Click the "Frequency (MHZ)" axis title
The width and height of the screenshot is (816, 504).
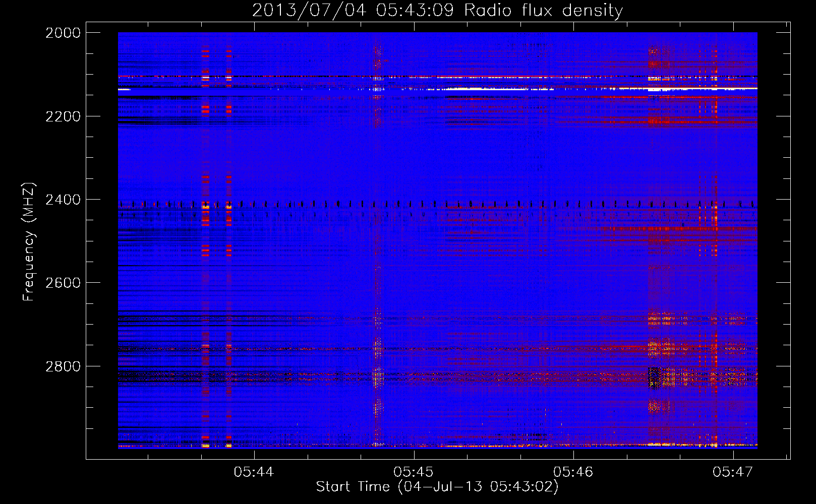point(29,242)
